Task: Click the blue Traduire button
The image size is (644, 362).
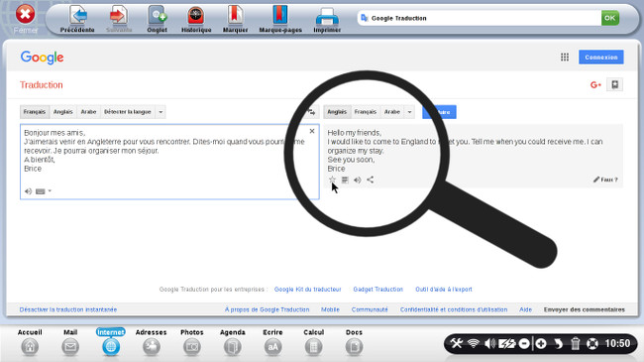Action: tap(439, 112)
